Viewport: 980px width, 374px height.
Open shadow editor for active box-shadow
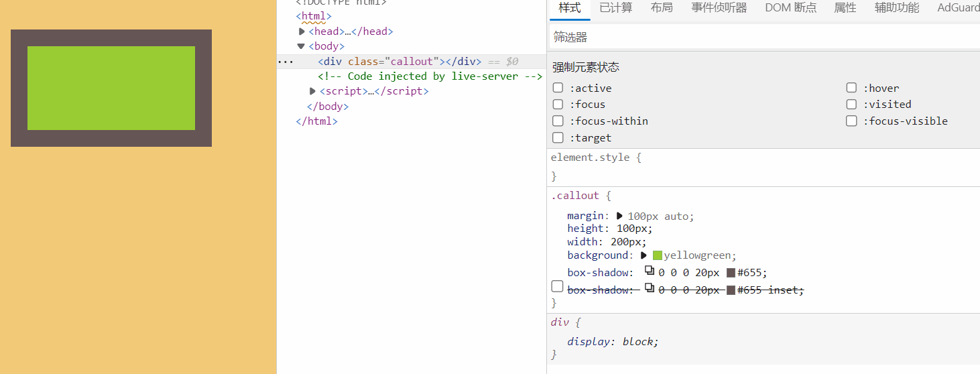pos(649,271)
